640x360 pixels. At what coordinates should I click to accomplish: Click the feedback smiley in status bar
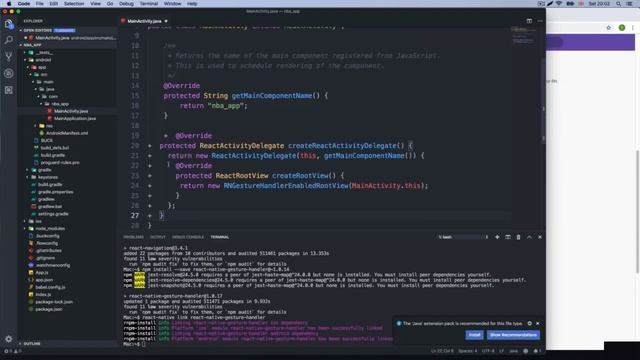click(x=525, y=351)
